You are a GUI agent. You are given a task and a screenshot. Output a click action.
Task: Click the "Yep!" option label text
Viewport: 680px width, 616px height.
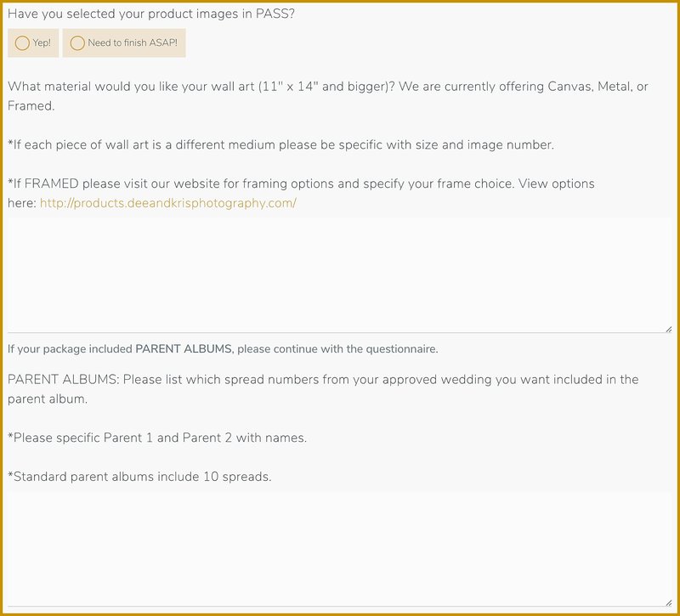click(x=42, y=43)
